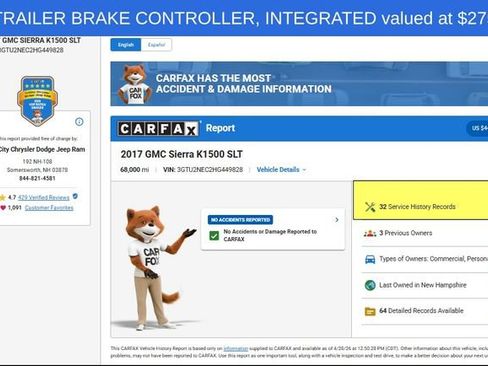Click the car types-of-owners icon

click(370, 259)
